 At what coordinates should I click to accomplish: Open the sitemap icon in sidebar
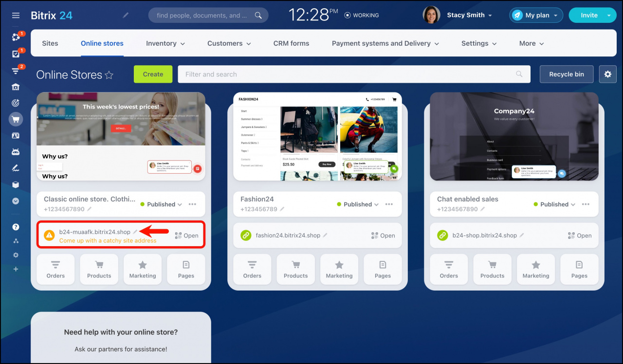16,241
